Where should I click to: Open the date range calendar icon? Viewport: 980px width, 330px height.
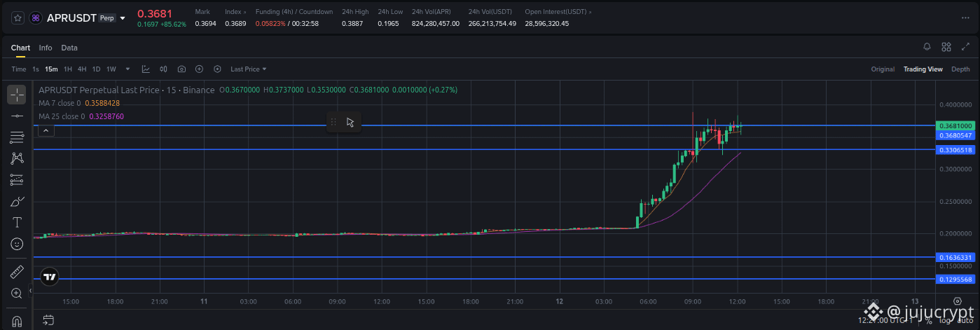coord(48,320)
